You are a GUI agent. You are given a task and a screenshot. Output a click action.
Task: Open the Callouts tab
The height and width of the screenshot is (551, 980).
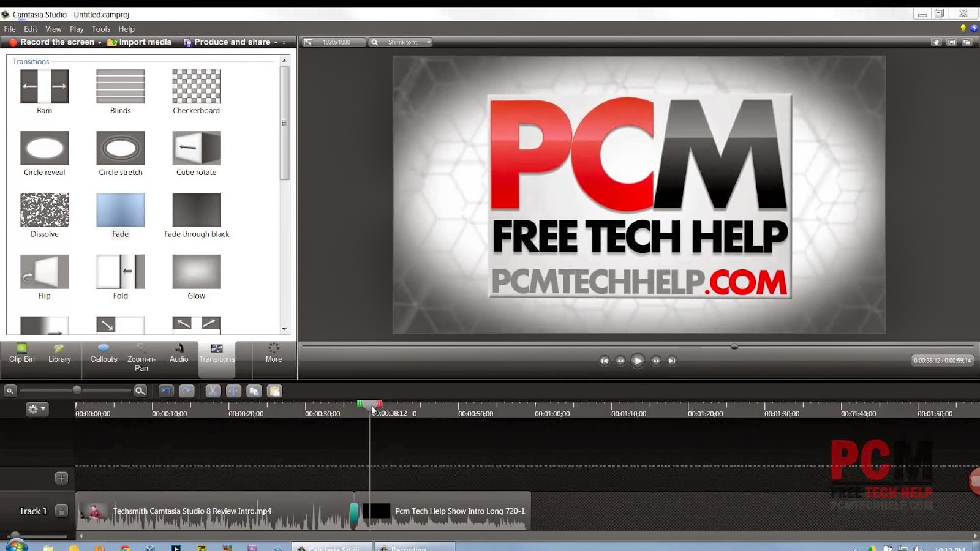tap(104, 354)
